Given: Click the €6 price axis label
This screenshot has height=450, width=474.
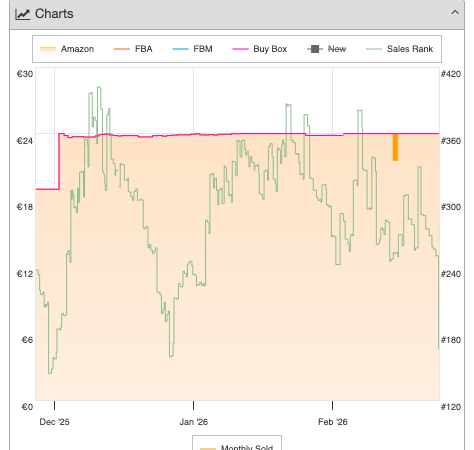Looking at the screenshot, I should (27, 340).
